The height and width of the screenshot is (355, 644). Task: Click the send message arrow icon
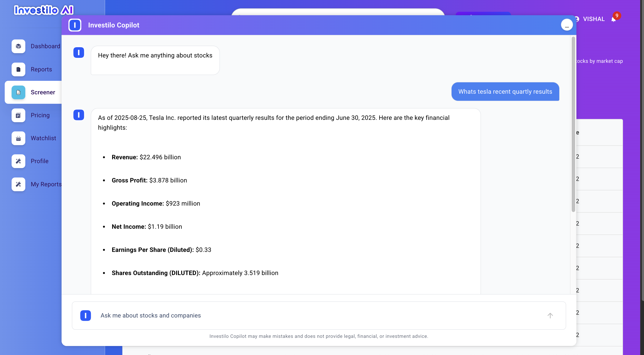[550, 316]
